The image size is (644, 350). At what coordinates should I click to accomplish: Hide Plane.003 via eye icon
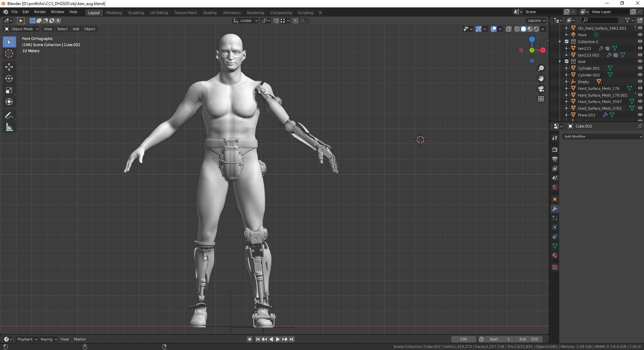640,115
